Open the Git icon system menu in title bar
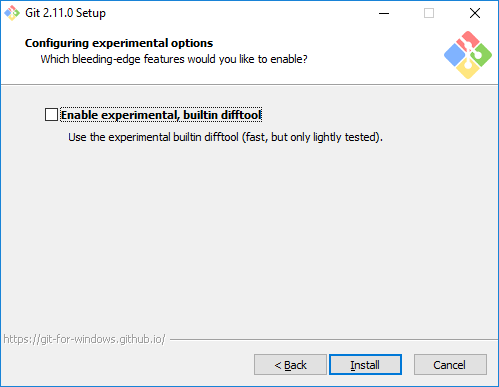Image resolution: width=499 pixels, height=387 pixels. coord(12,13)
